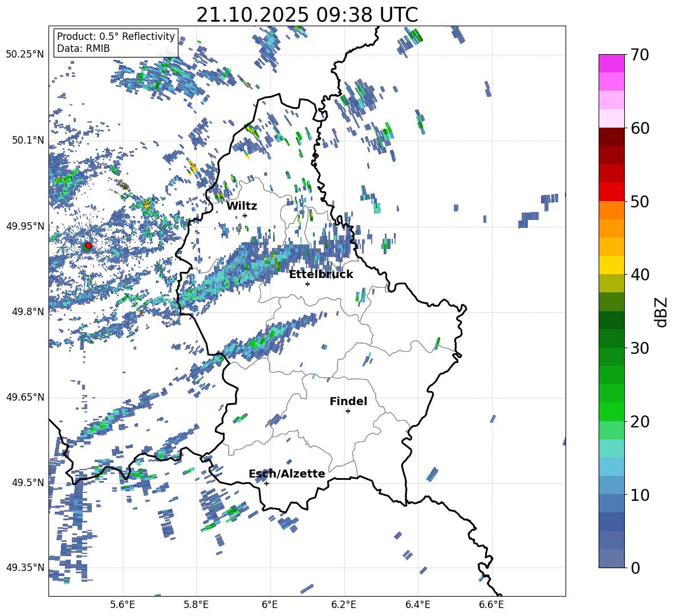675x616 pixels.
Task: Click the dark maroon swatch just below 60 dBZ
Action: pos(611,137)
